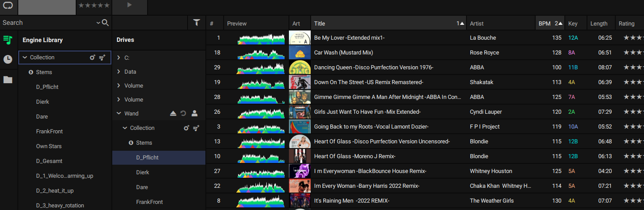Image resolution: width=644 pixels, height=210 pixels.
Task: Sort tracks by Title column header
Action: (388, 24)
